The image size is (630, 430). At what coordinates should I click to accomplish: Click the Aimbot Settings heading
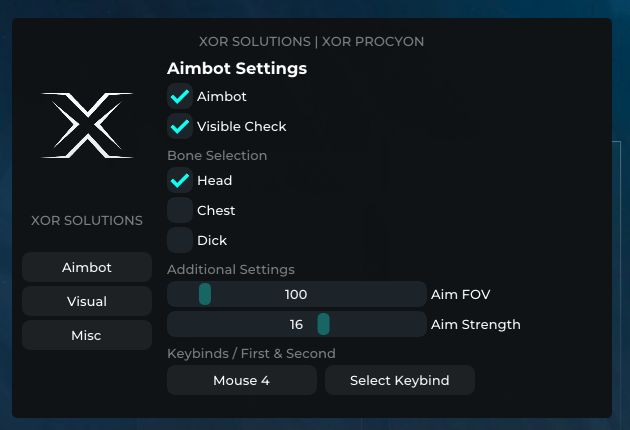tap(237, 68)
